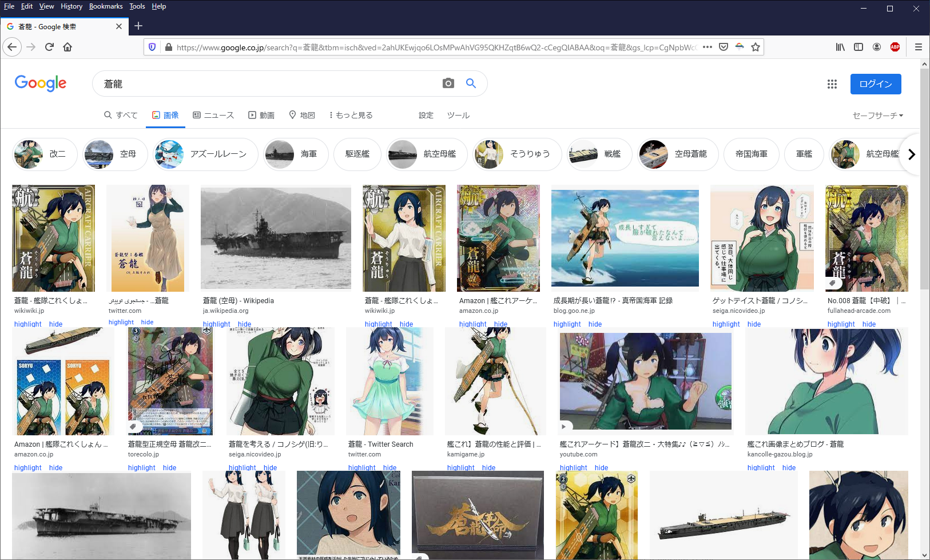930x560 pixels.
Task: Click the magnifier search button
Action: tap(471, 84)
